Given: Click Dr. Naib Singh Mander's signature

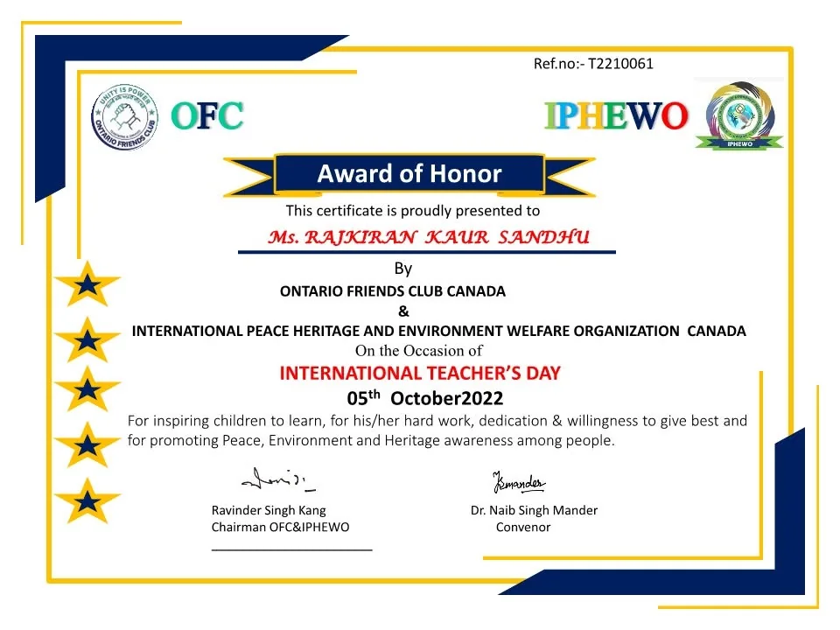Looking at the screenshot, I should coord(519,483).
